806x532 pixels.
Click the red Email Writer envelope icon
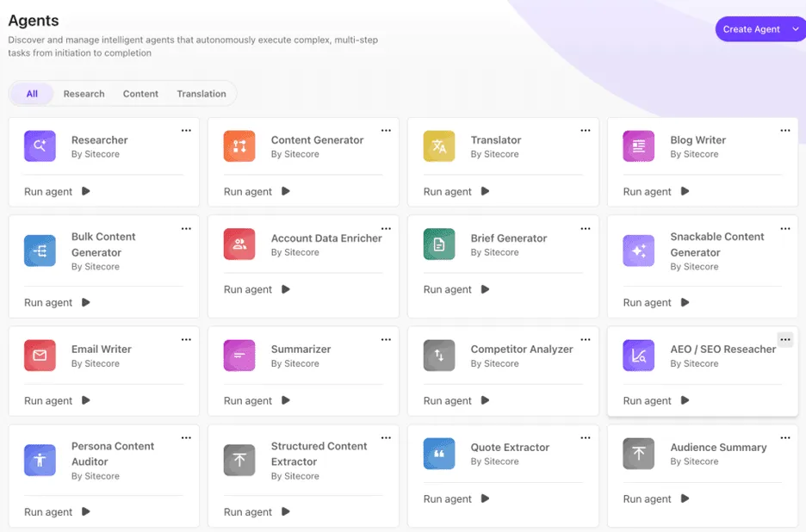(x=40, y=356)
